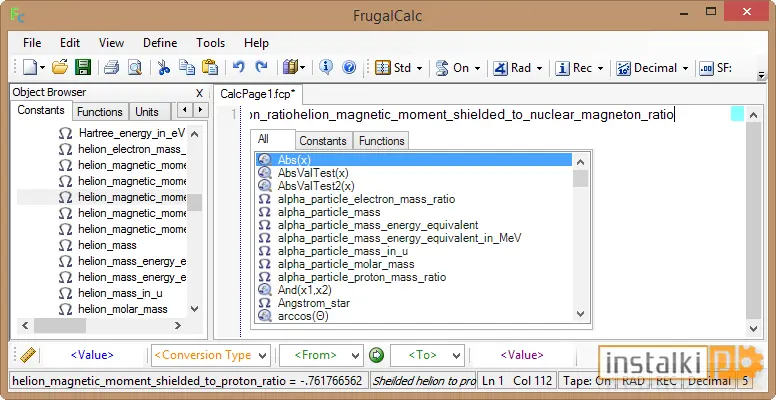
Task: Click the tape On toggle icon
Action: point(442,68)
